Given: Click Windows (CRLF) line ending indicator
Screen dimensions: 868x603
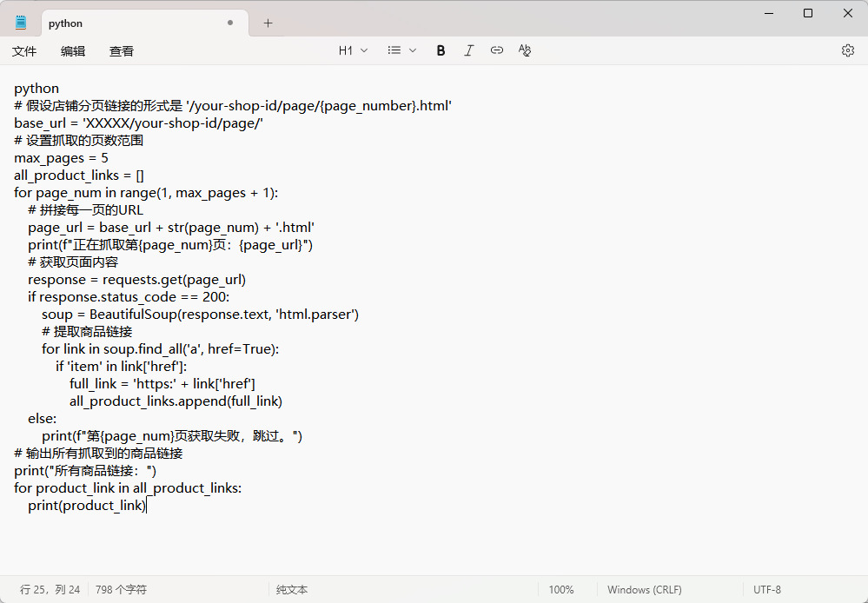Looking at the screenshot, I should click(x=644, y=589).
